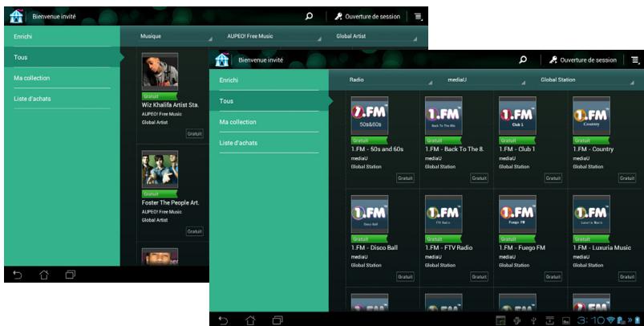Open the 1.FM Luxuria Music station thumbnail

tap(591, 214)
